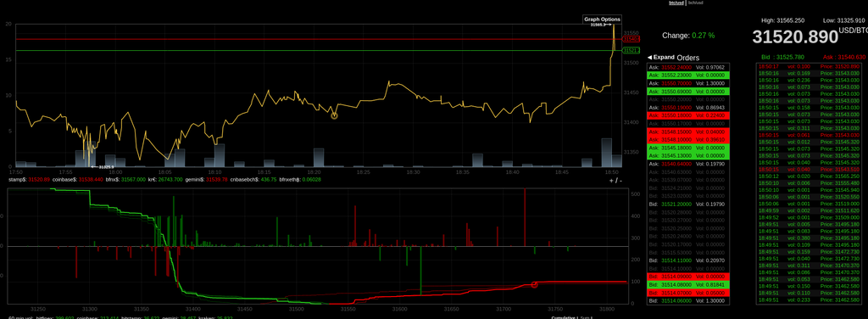Image resolution: width=868 pixels, height=319 pixels.
Task: Click the red circle marker on ask depth curve
Action: point(534,285)
